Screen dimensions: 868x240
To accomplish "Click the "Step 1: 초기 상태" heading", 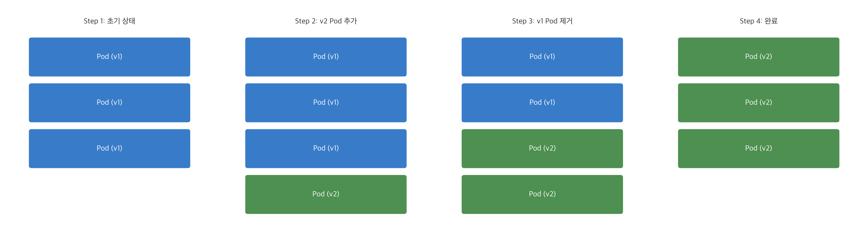I will click(109, 21).
